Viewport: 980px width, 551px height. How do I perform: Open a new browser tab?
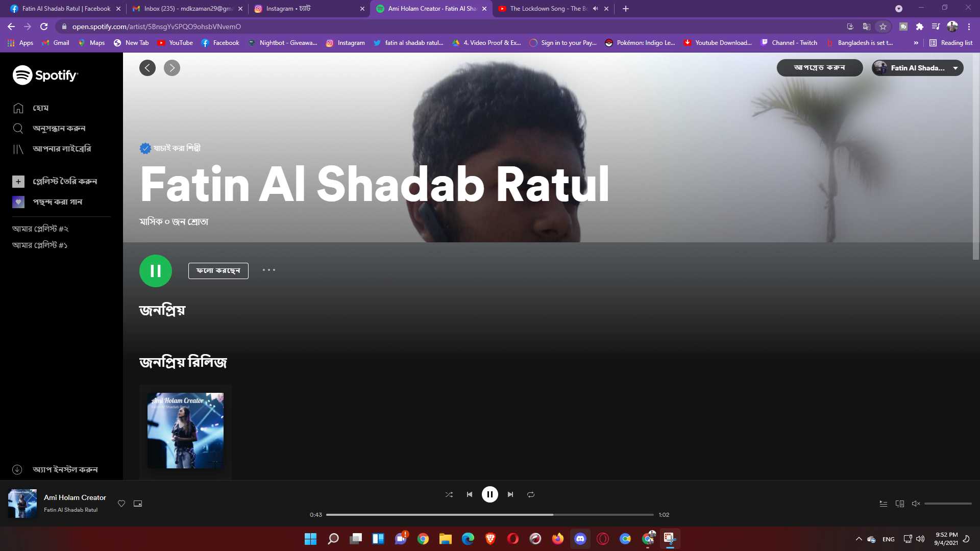626,9
